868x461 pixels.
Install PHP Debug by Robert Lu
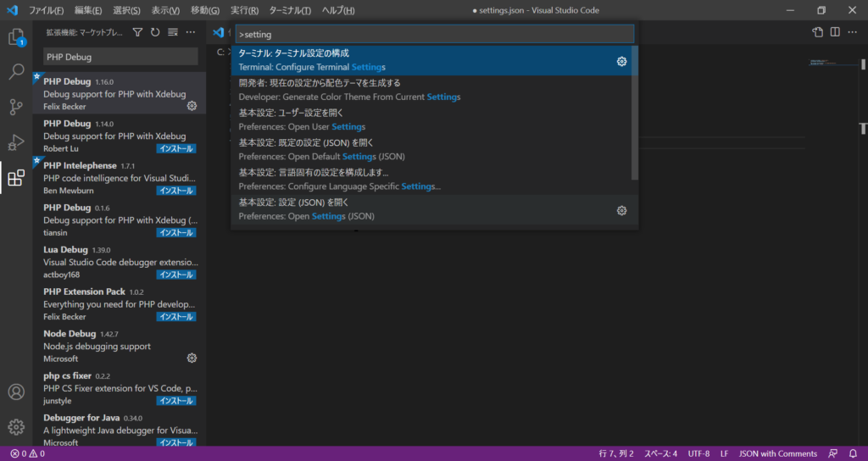[176, 148]
